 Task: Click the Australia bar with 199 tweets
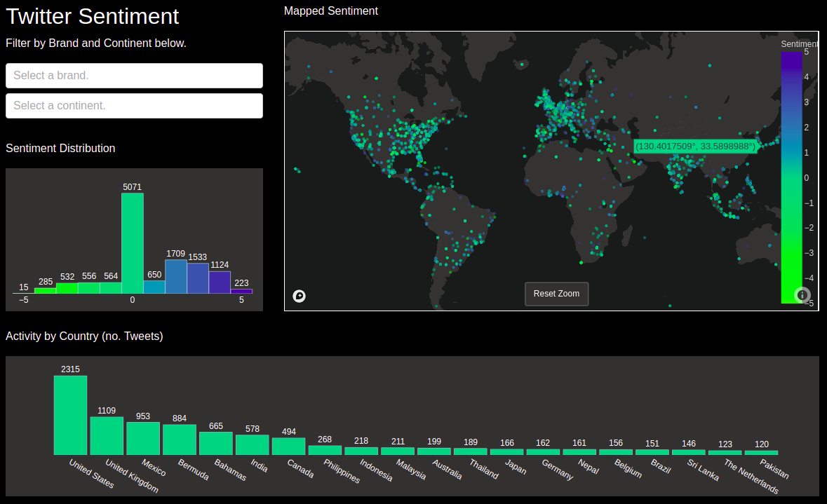[x=434, y=451]
